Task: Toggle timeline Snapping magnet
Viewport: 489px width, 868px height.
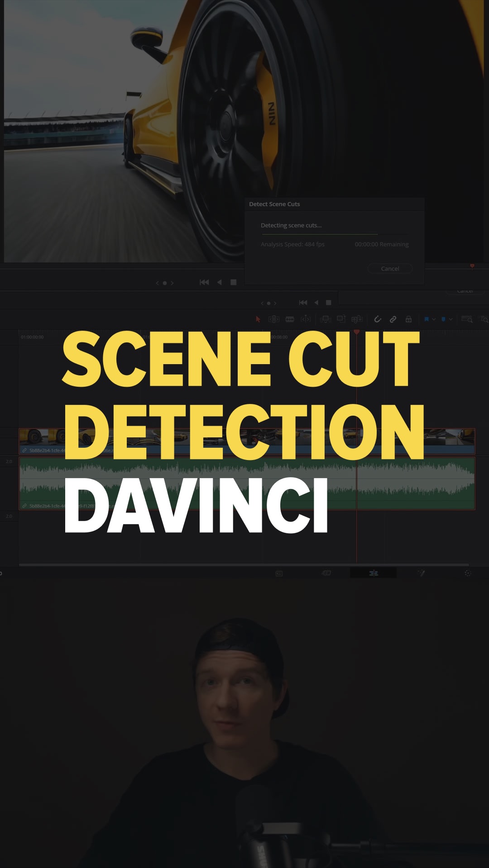Action: 378,319
